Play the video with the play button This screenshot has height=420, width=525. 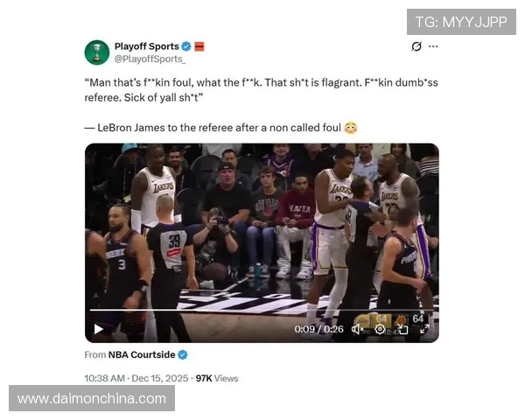tap(98, 329)
